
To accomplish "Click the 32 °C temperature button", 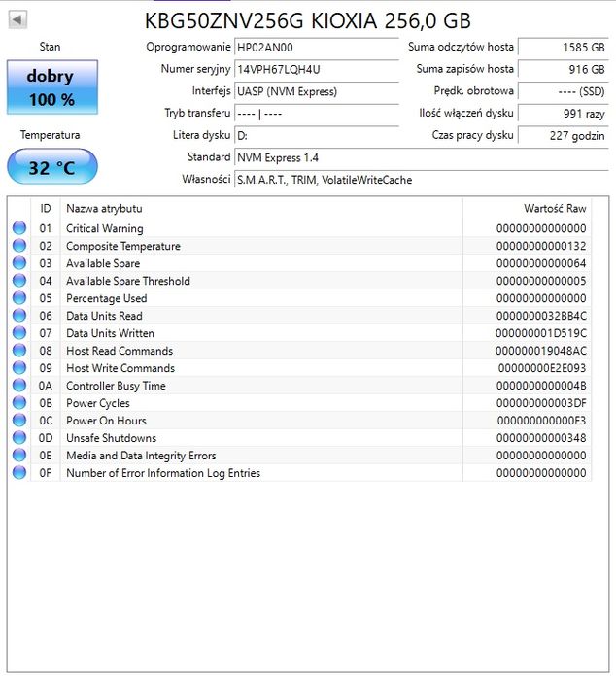I will tap(52, 167).
